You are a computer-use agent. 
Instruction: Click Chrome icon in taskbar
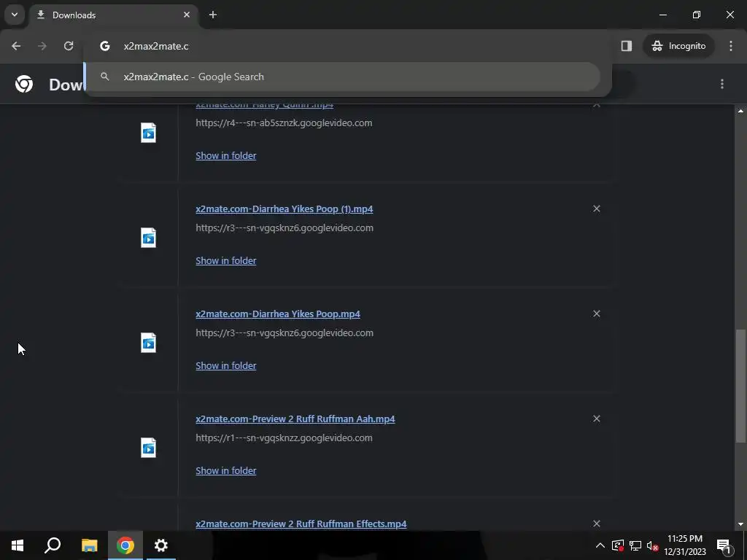(125, 545)
